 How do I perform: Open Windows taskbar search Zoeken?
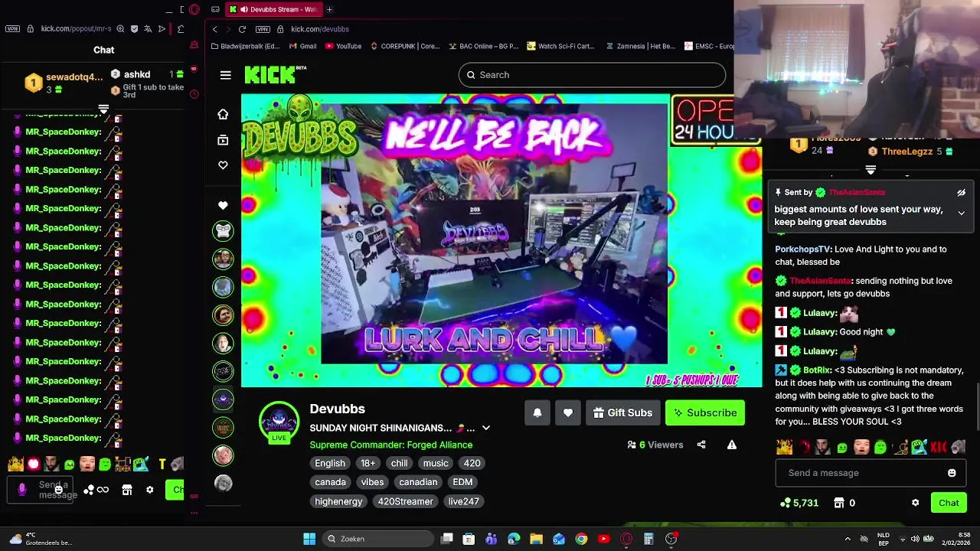[x=377, y=539]
